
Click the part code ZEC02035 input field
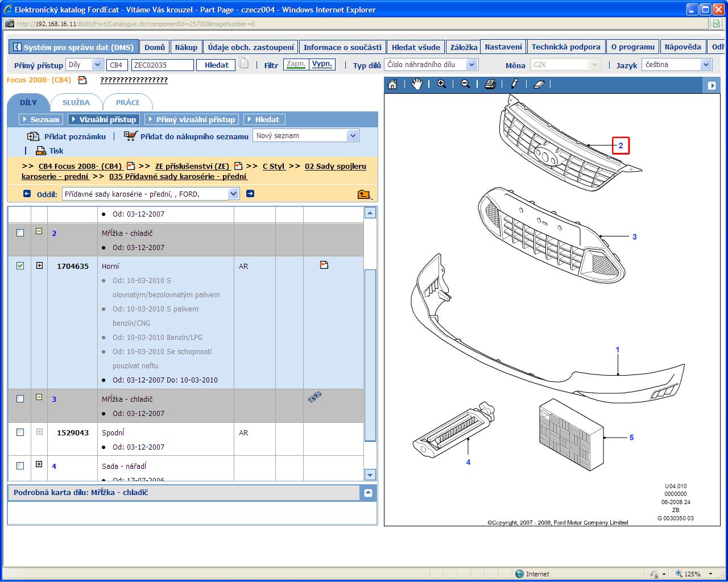162,65
